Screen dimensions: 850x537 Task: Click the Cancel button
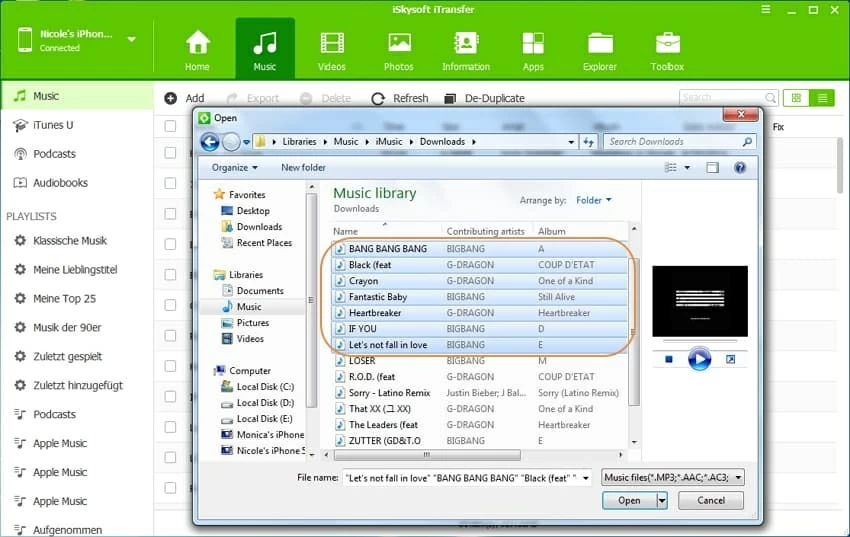point(711,500)
